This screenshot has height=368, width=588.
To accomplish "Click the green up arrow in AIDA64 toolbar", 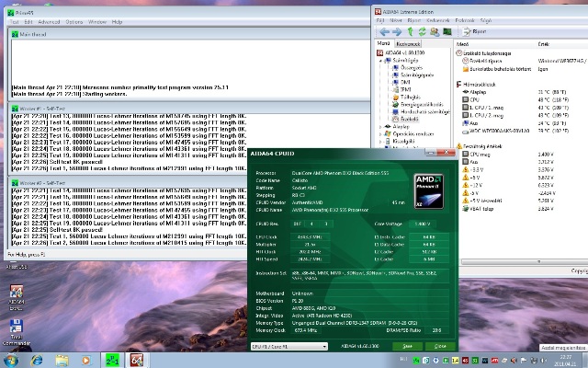I will tap(411, 32).
